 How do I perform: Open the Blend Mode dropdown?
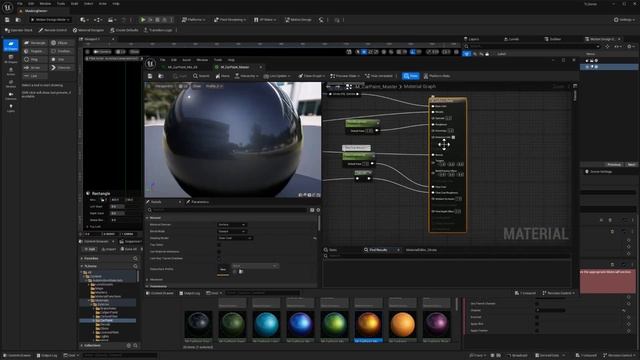pos(231,231)
